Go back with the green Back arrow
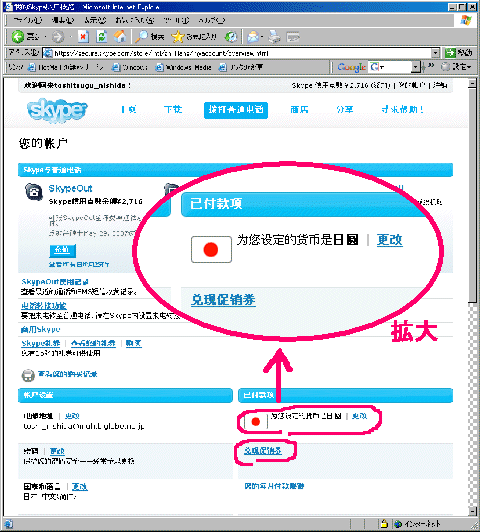The image size is (480, 532). 17,37
